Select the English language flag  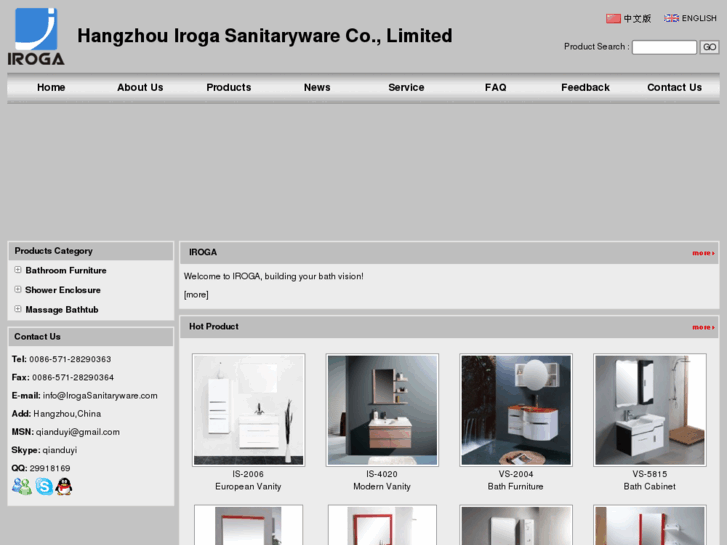[671, 18]
